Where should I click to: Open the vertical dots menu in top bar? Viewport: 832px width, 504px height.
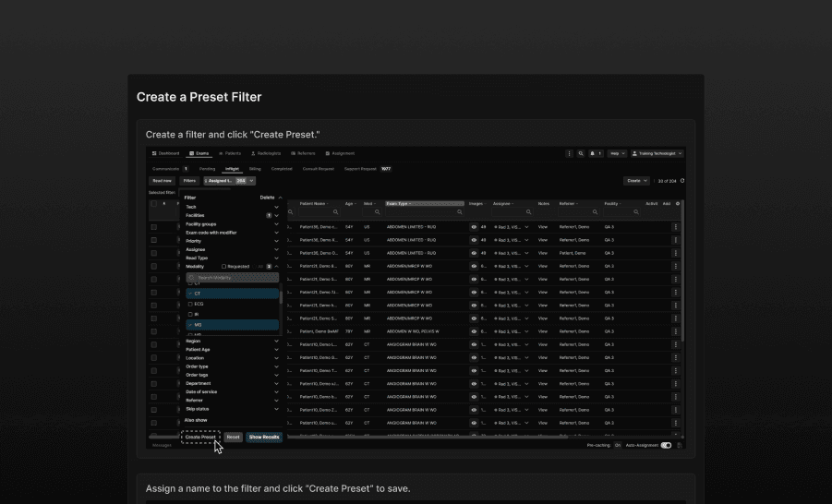569,153
